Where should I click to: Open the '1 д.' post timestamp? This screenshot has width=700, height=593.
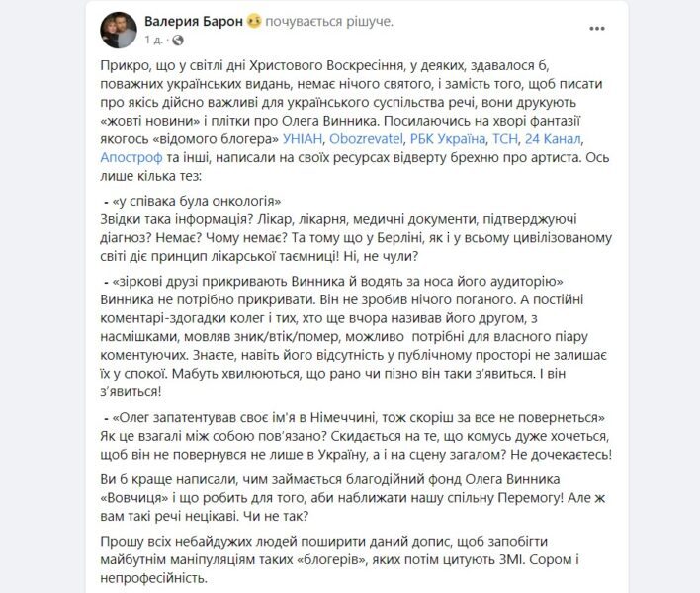153,41
